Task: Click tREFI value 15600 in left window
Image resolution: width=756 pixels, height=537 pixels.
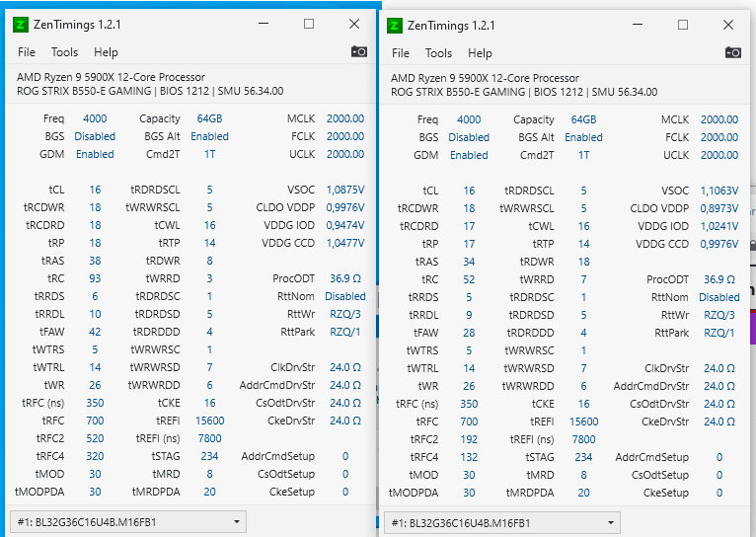Action: [x=210, y=421]
